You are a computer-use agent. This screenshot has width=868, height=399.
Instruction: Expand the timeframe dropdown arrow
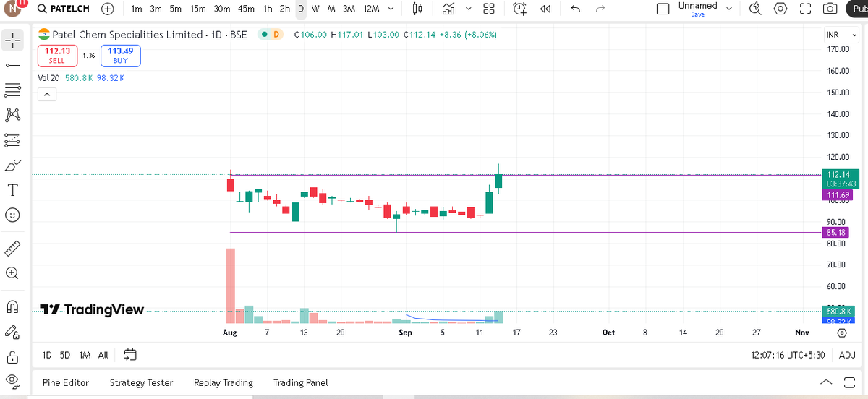point(391,9)
